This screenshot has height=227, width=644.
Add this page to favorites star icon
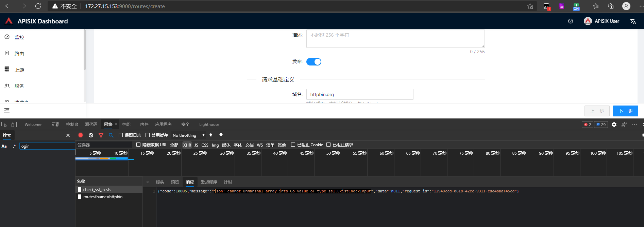(x=530, y=6)
